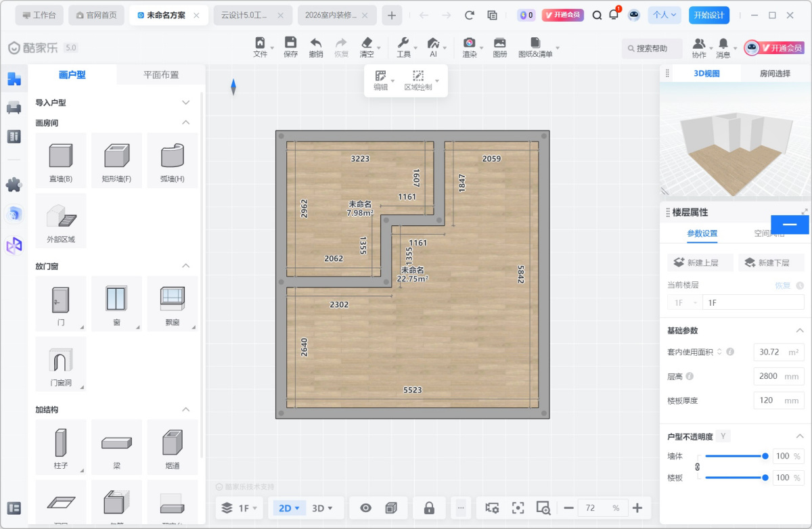
Task: Switch to the 平面布置 tab
Action: click(x=161, y=74)
